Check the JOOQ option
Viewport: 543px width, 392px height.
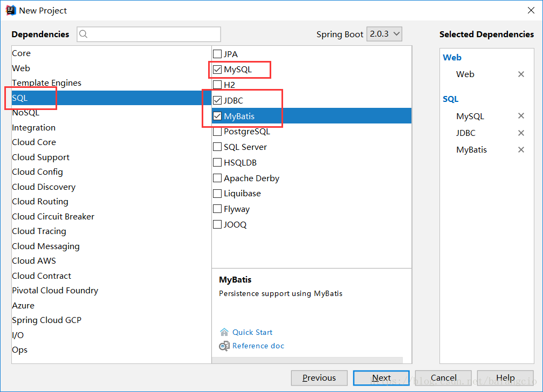(x=217, y=224)
